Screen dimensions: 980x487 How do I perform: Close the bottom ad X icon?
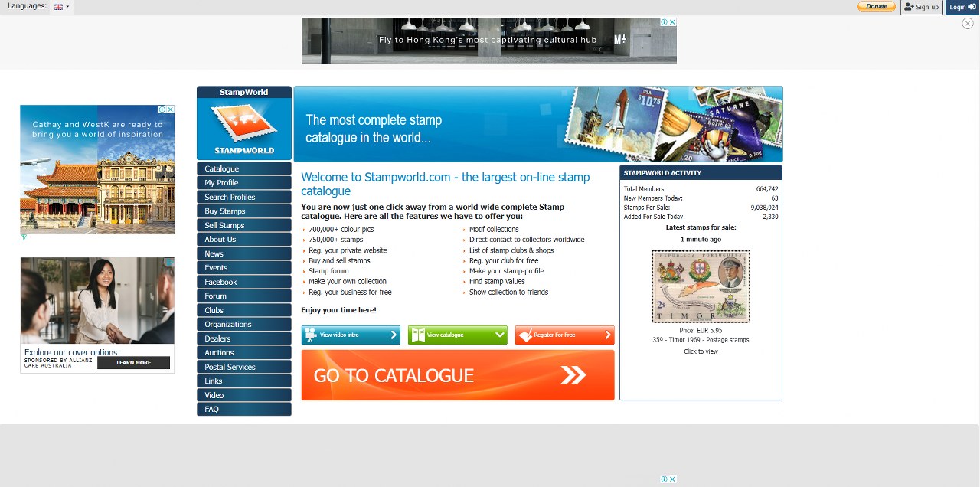tap(672, 479)
